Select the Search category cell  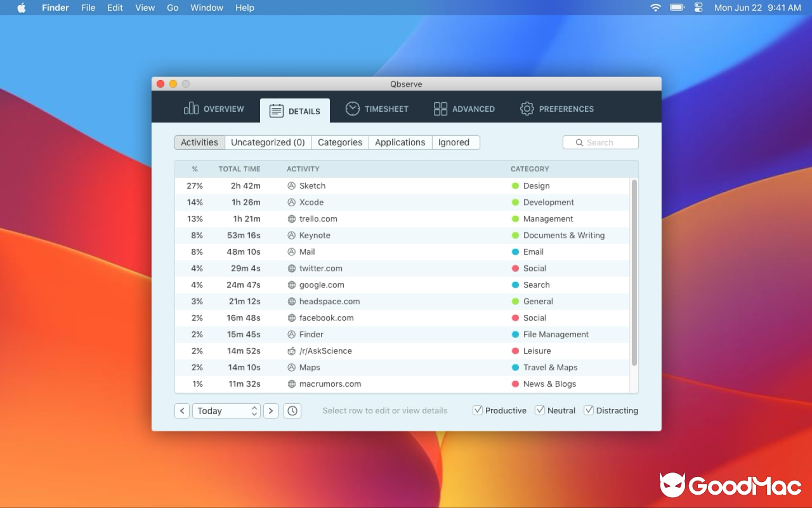pos(537,285)
